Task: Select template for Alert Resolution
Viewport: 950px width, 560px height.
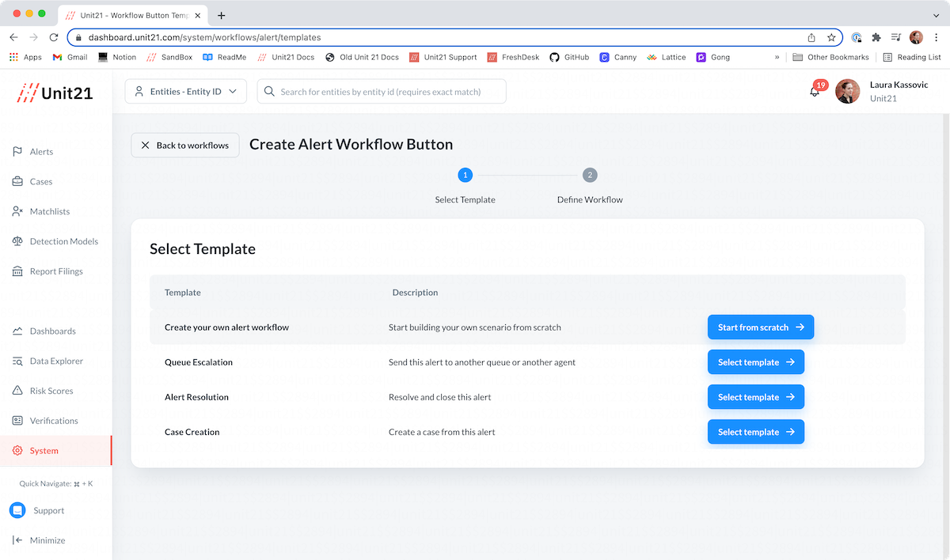Action: tap(756, 397)
